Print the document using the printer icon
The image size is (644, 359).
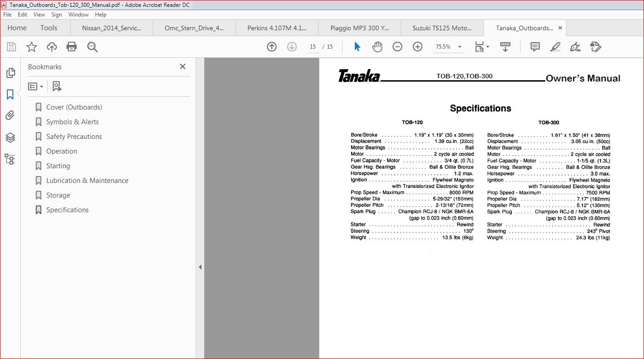(x=72, y=47)
